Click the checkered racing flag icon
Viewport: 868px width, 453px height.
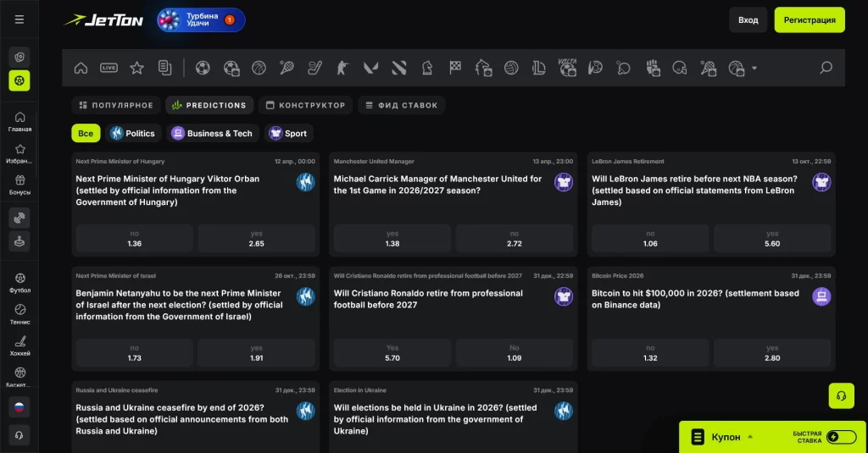[455, 68]
